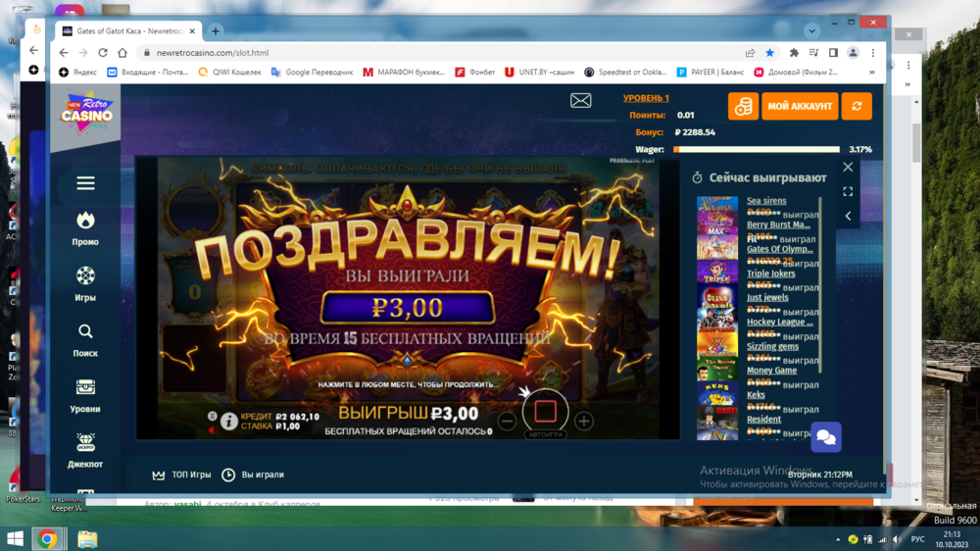Open the Уровни levels icon

[85, 388]
